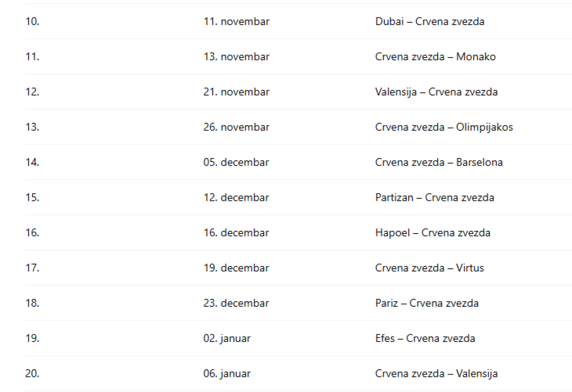Select the Crvena zvezda – Barselona match
Viewport: 572px width, 392px height.
[x=439, y=163]
